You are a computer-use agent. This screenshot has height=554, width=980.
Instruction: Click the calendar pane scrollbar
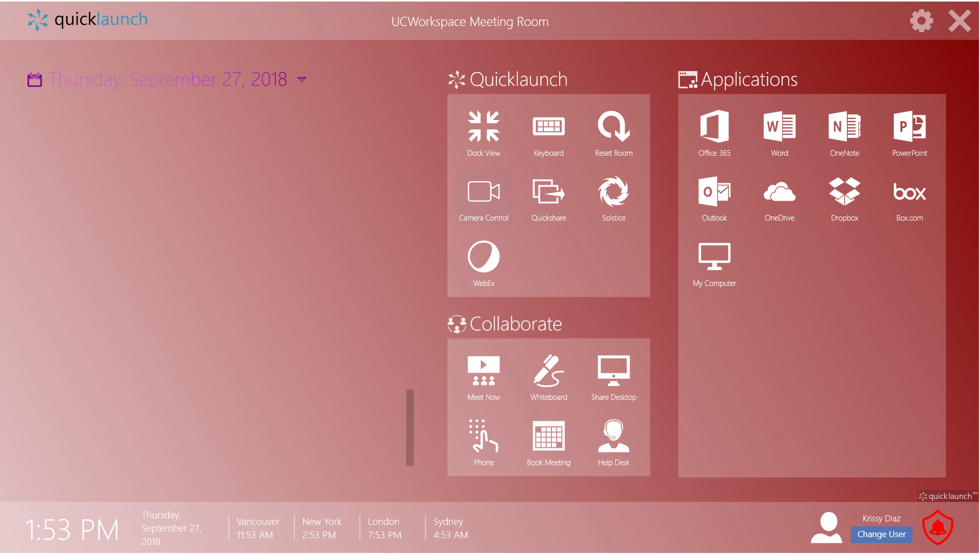(410, 428)
